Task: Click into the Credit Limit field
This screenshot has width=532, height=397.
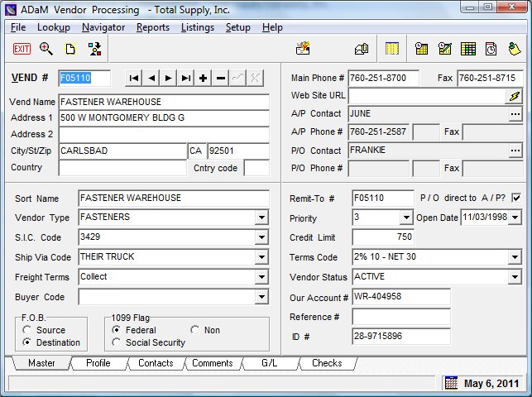Action: point(382,237)
